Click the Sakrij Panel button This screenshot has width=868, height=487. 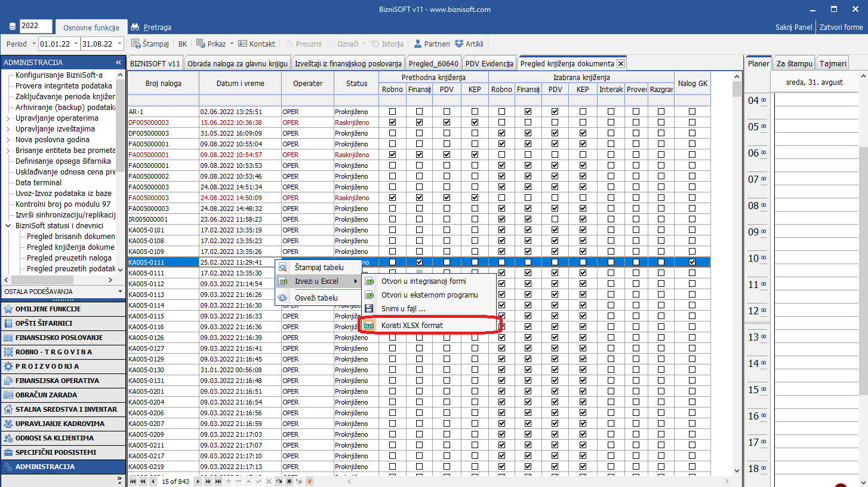(793, 27)
